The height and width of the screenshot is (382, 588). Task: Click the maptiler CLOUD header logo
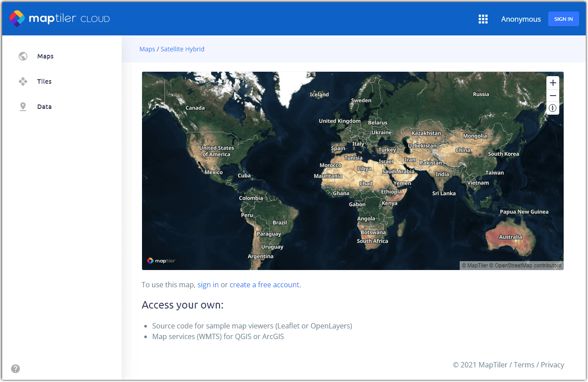tap(59, 19)
